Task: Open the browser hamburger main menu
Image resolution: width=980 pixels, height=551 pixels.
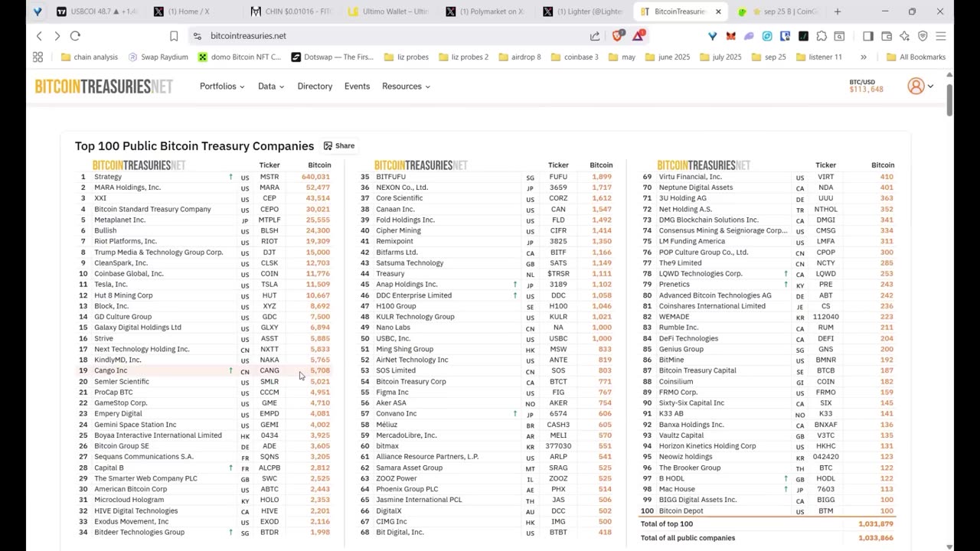Action: pyautogui.click(x=941, y=36)
